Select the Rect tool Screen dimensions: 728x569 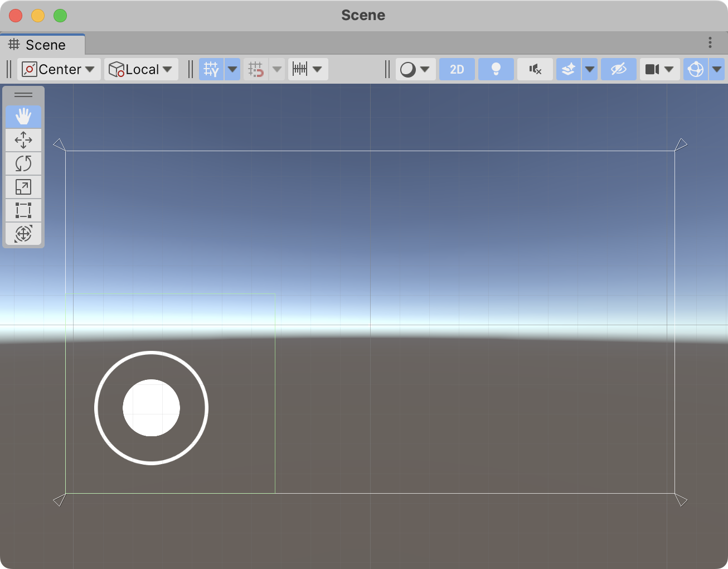(x=23, y=210)
